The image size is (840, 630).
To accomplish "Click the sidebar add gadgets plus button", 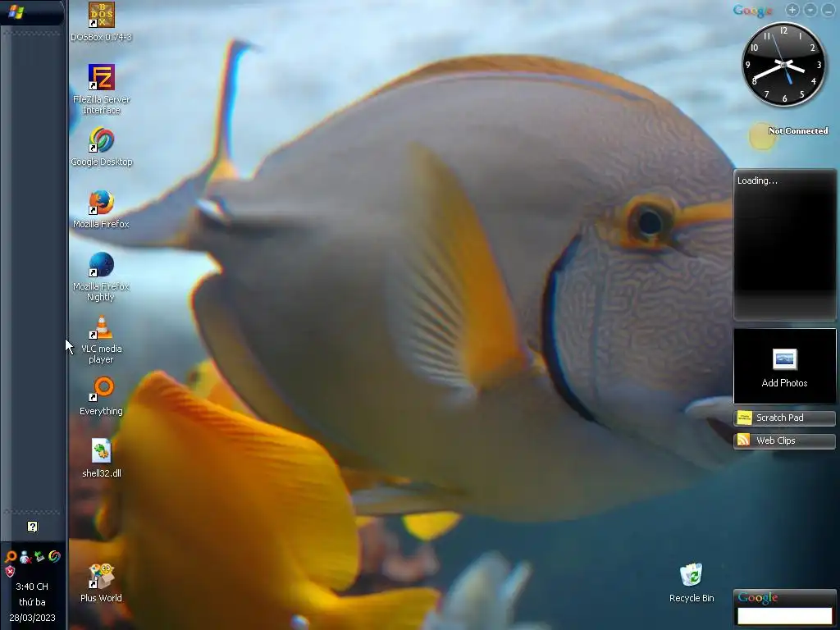I will click(792, 10).
